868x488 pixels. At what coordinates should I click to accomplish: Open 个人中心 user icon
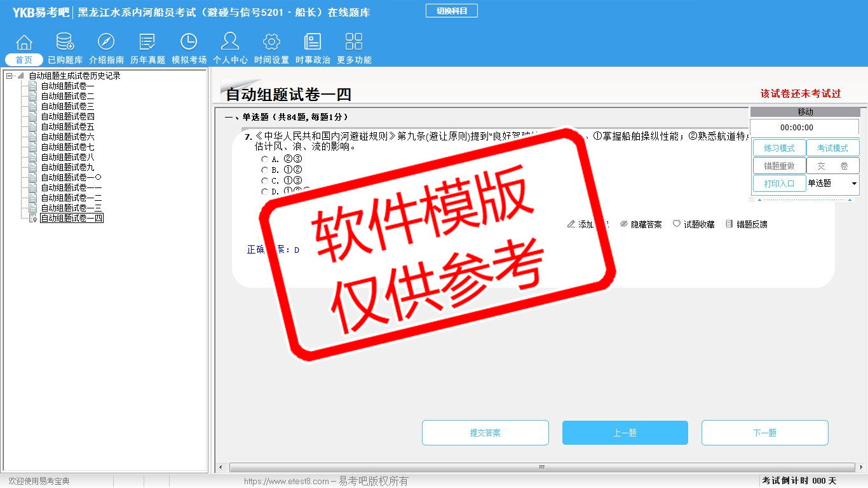coord(230,43)
